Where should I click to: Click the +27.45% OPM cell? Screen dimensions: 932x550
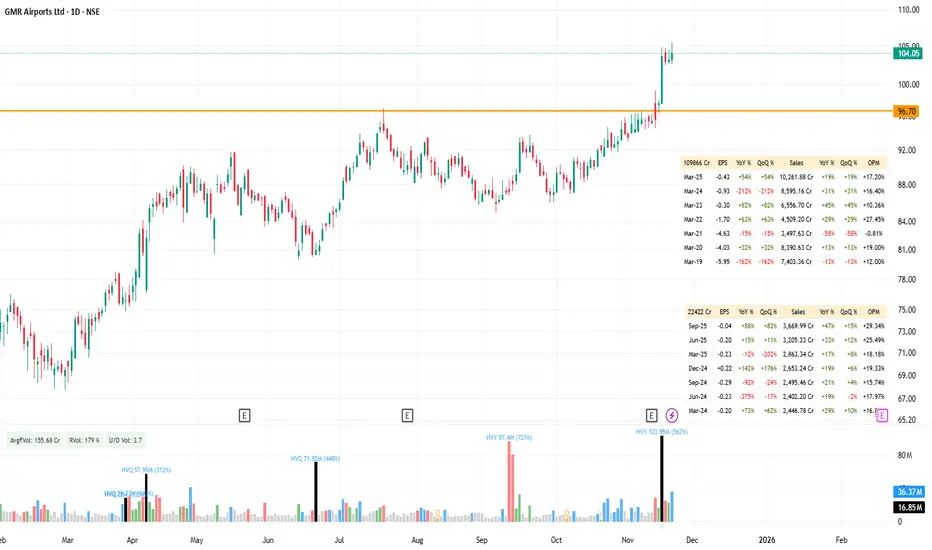[873, 219]
